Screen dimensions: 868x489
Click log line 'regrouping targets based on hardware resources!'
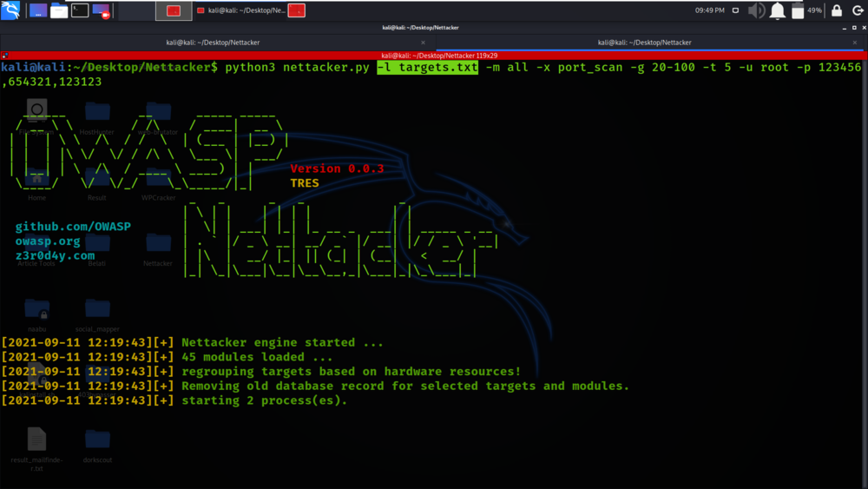351,372
